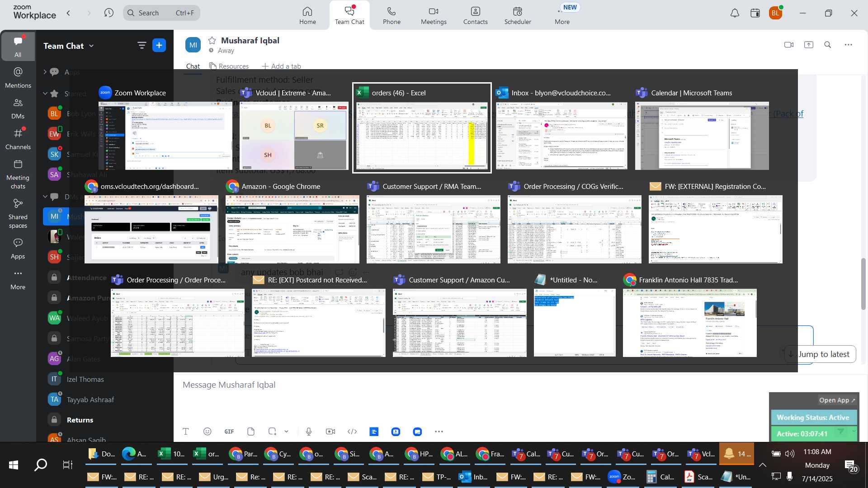This screenshot has width=868, height=488.
Task: Click the share screen icon in chat header
Action: 808,45
